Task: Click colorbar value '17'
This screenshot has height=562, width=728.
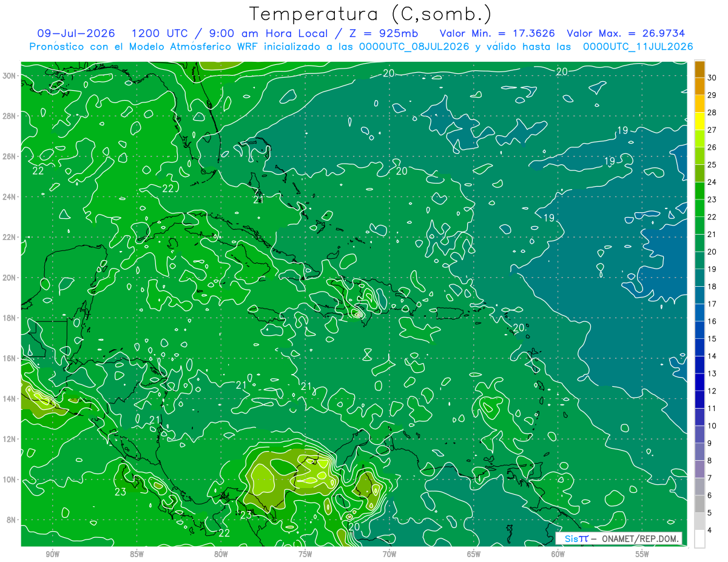Action: [712, 304]
